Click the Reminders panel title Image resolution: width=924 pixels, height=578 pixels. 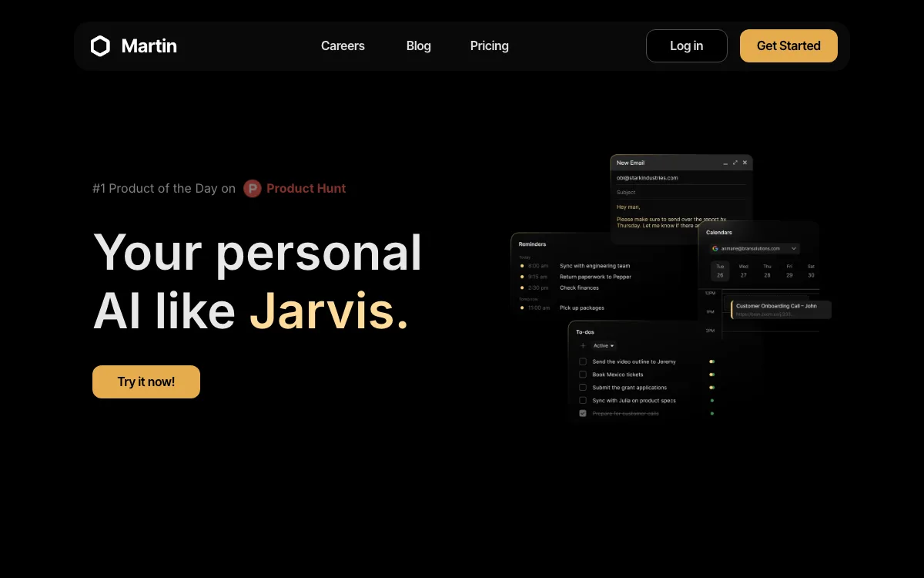pyautogui.click(x=532, y=244)
